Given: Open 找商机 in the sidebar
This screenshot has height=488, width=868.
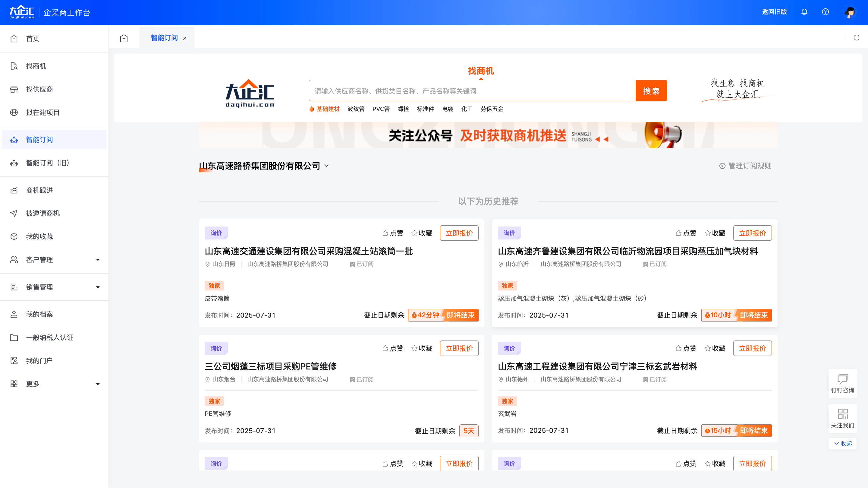Looking at the screenshot, I should click(x=54, y=66).
